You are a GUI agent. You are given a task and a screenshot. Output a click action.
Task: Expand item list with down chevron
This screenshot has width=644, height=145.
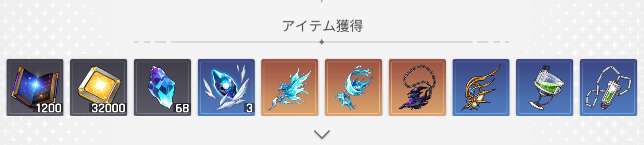click(x=322, y=134)
